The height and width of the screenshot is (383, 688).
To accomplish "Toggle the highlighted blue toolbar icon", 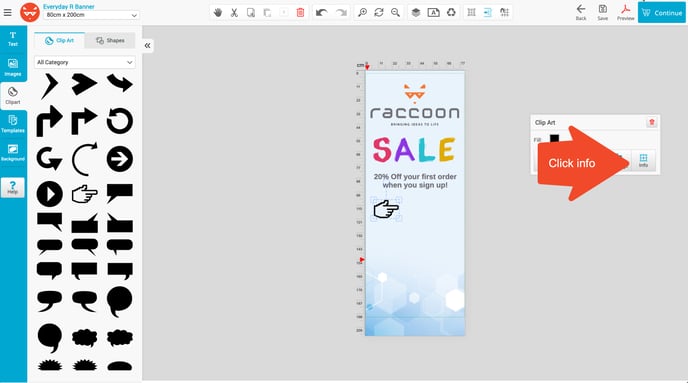I will [487, 12].
